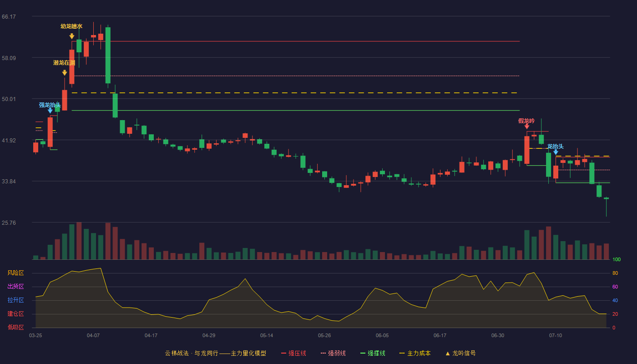The width and height of the screenshot is (637, 364).
Task: Select the 风险区 zone label
Action: 16,273
